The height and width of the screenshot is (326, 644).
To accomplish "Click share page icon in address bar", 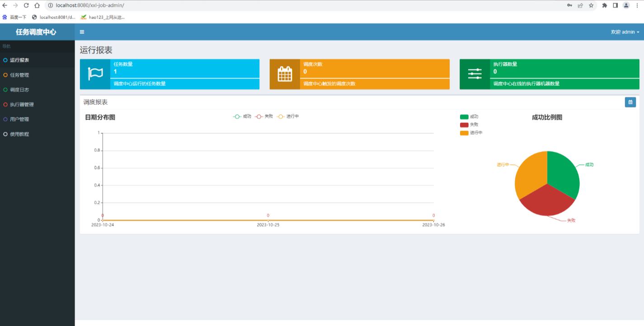I will click(x=580, y=5).
